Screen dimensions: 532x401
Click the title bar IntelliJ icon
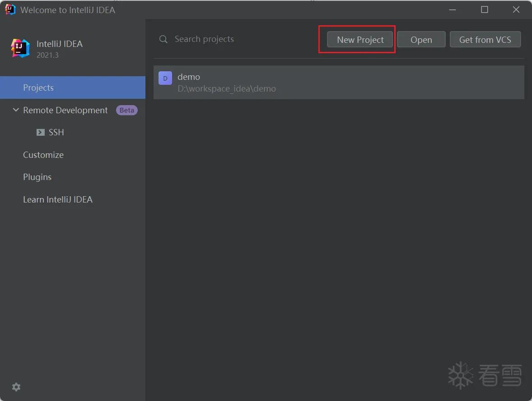point(10,9)
